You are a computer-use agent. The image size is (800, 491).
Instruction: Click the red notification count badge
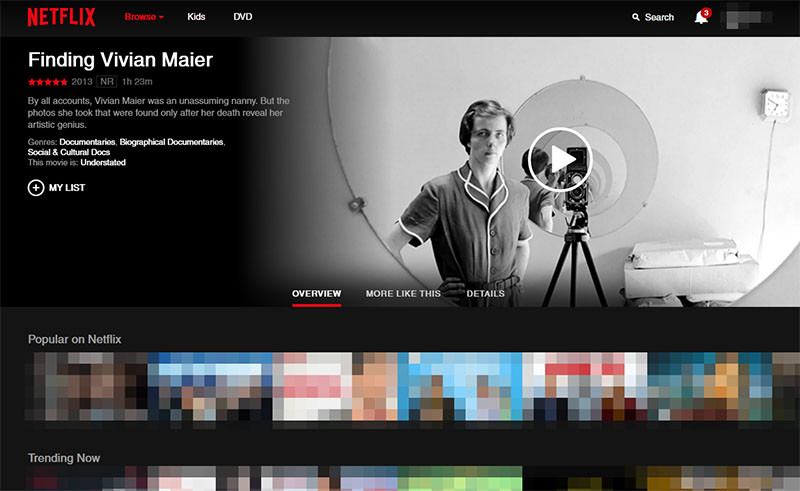pos(706,13)
